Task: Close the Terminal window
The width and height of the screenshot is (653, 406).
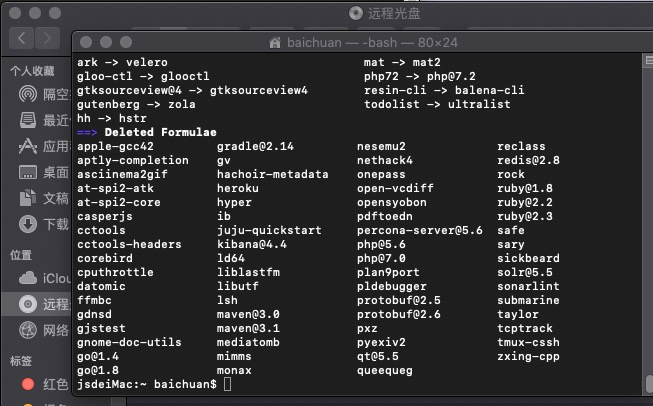Action: [x=86, y=42]
